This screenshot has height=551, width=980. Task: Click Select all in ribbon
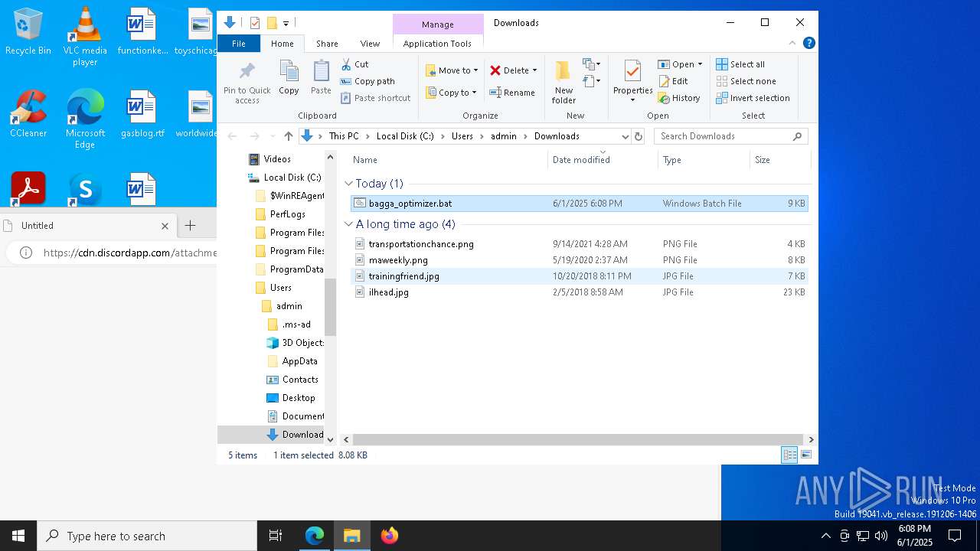click(x=740, y=64)
